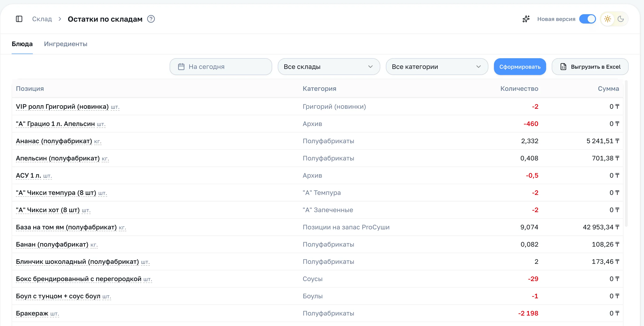Click the Excel document icon
The image size is (644, 326).
click(x=563, y=67)
